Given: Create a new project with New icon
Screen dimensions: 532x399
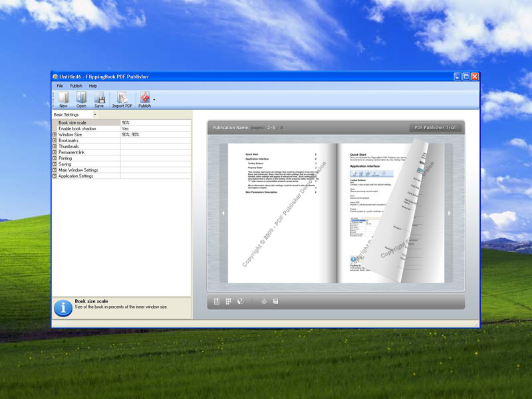Looking at the screenshot, I should pyautogui.click(x=63, y=99).
